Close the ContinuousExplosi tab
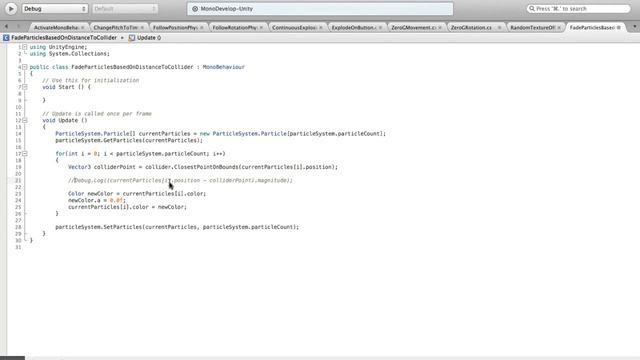This screenshot has width=640, height=360. 321,28
